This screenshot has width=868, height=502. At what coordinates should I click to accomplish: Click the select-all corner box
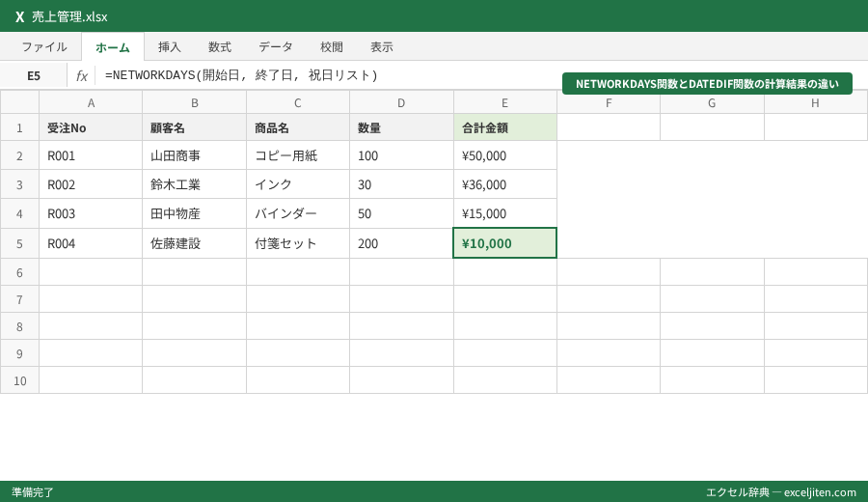(19, 102)
